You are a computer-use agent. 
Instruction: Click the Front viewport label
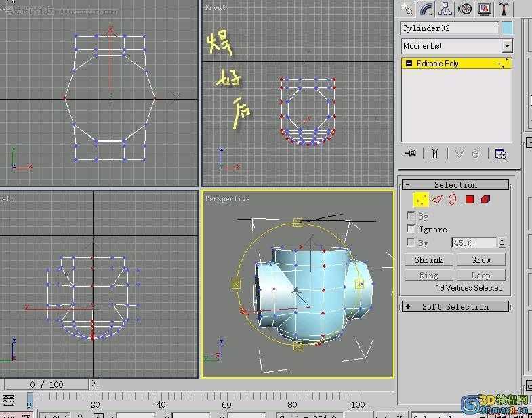click(x=215, y=7)
